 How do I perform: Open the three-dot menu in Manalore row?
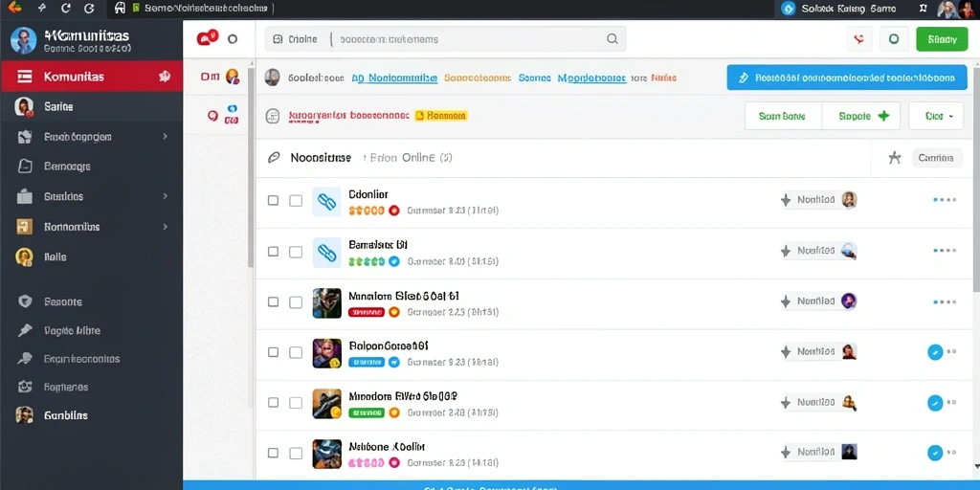[x=945, y=301]
